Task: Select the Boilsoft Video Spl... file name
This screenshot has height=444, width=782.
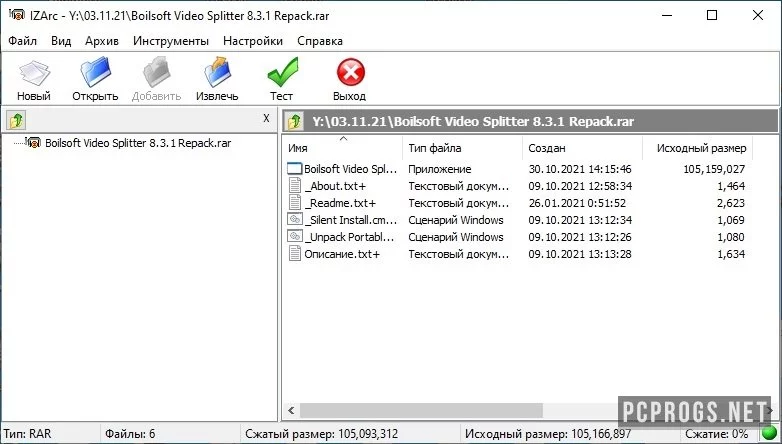Action: [x=351, y=169]
